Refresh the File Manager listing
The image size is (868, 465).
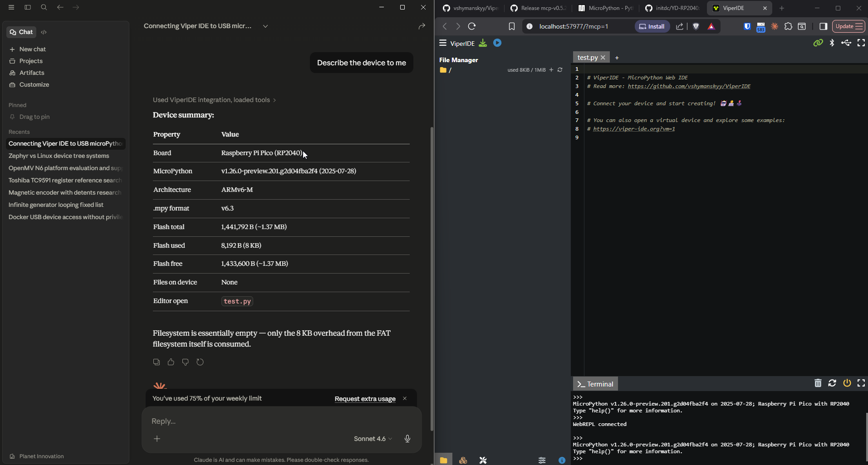pos(560,70)
